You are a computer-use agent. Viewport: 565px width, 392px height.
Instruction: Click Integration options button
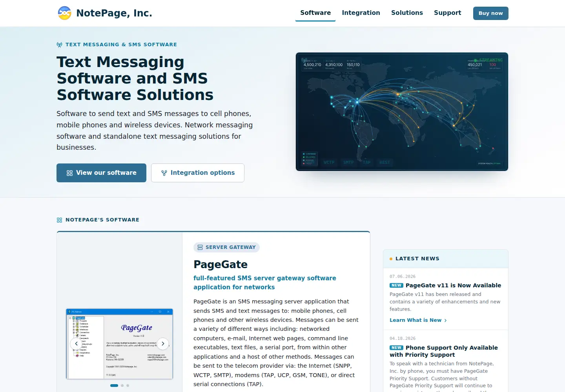coord(198,173)
